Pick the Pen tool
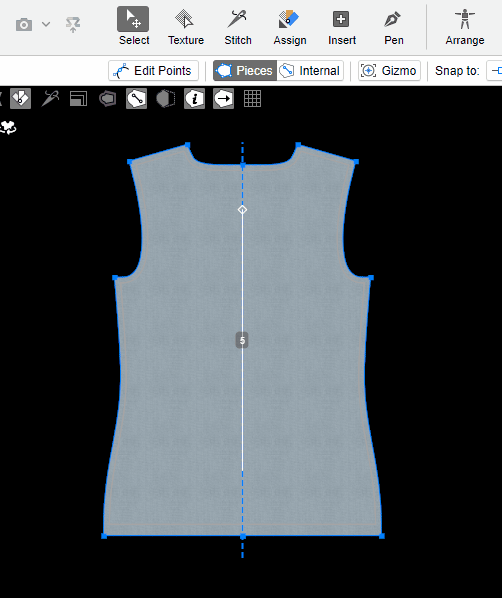 click(x=393, y=27)
